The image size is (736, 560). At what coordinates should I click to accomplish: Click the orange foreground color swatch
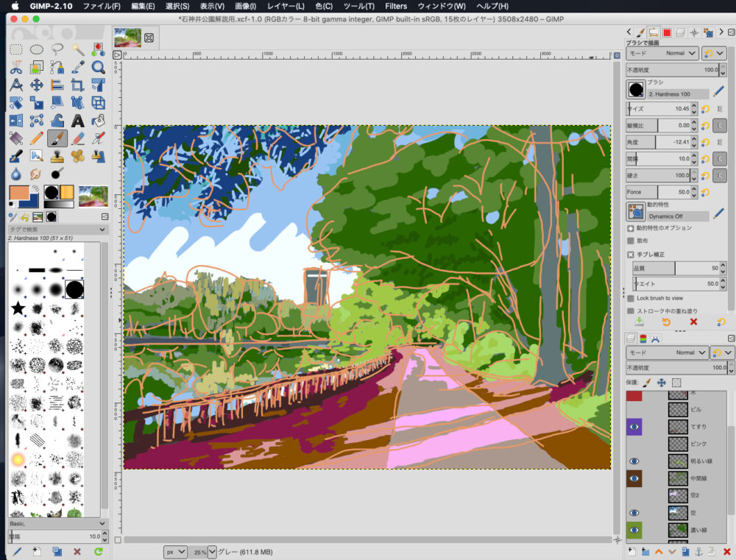tap(18, 194)
